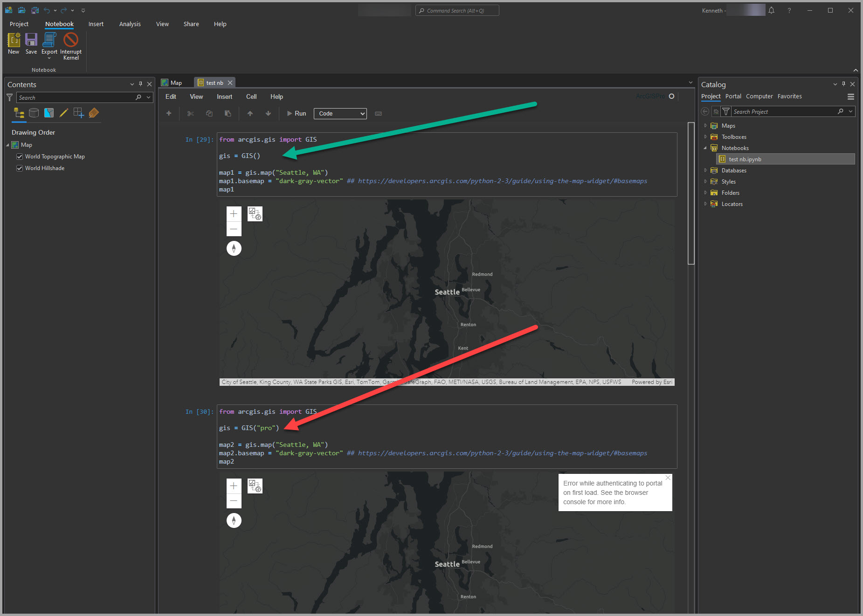The width and height of the screenshot is (863, 616).
Task: Insert cell below with plus icon
Action: 169,113
